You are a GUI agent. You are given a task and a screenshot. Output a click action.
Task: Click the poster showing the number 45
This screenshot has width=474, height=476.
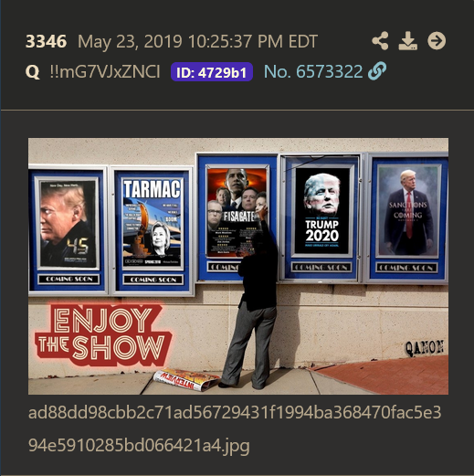(x=68, y=224)
